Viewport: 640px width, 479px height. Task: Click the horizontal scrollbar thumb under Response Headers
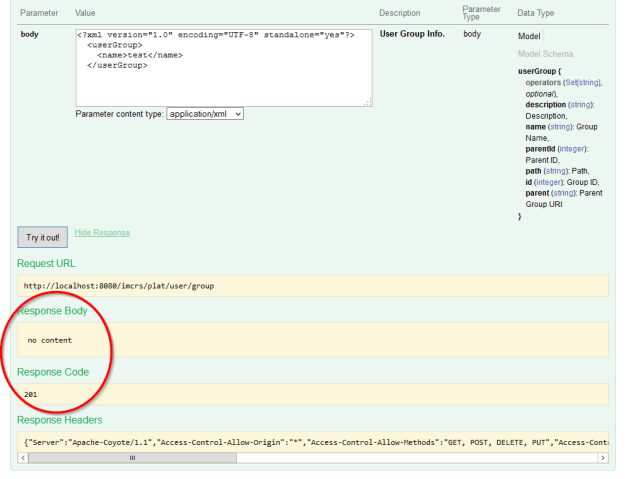click(x=132, y=457)
